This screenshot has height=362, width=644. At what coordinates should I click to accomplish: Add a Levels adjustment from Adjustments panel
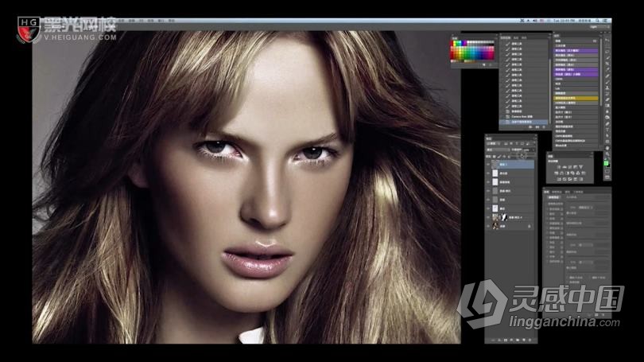coord(564,167)
